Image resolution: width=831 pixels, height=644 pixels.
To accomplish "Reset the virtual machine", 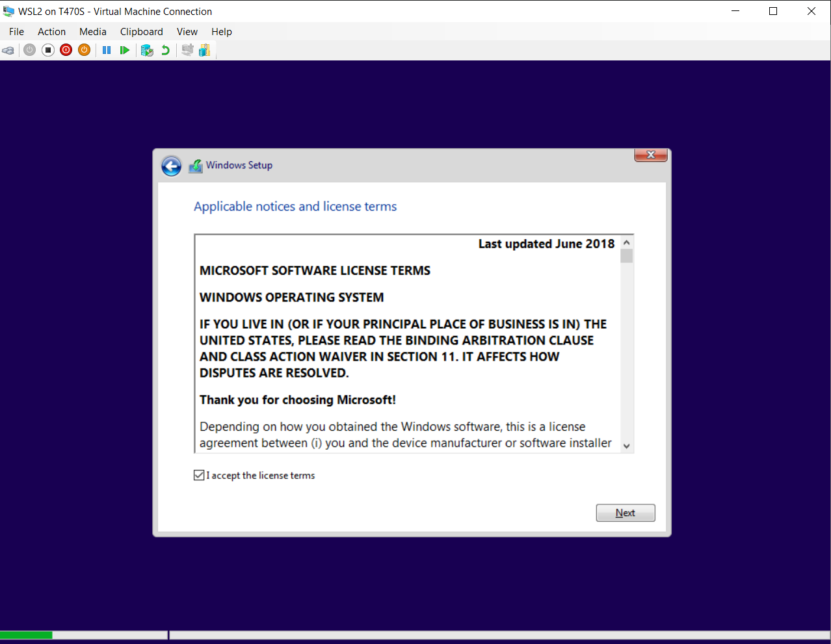I will tap(124, 50).
